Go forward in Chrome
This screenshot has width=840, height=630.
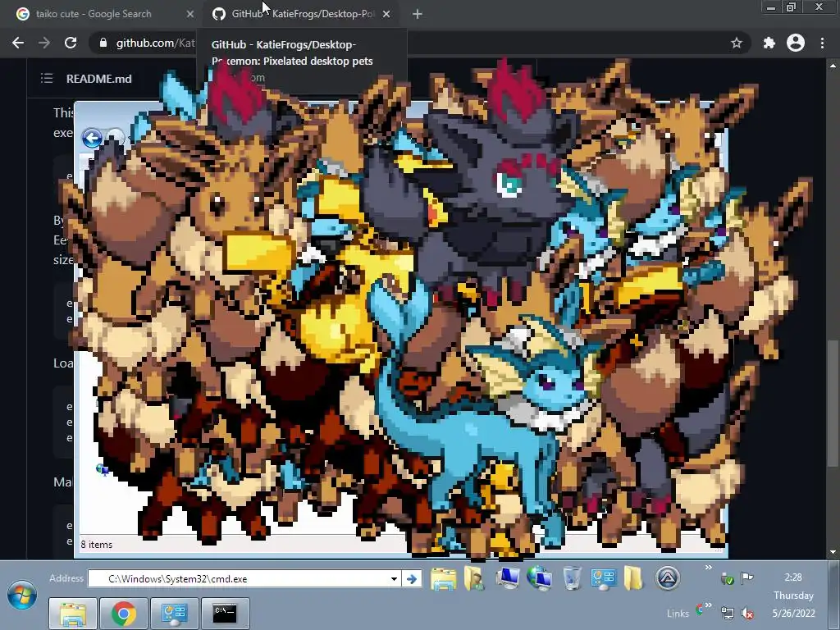coord(44,43)
